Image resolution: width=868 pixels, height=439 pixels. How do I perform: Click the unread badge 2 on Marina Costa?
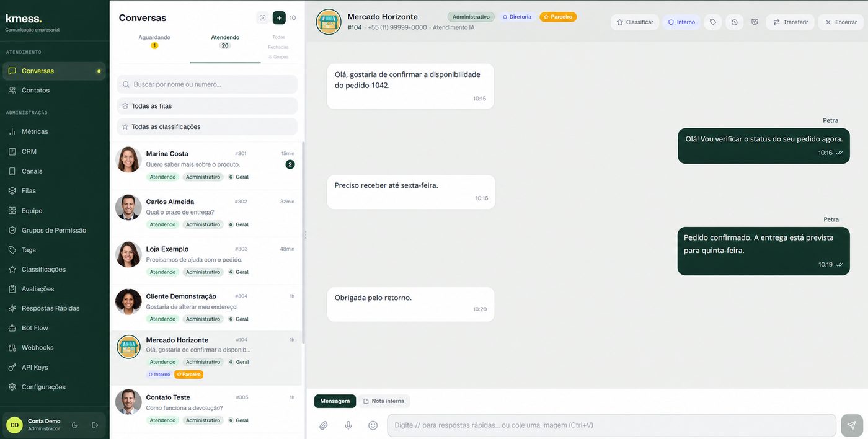click(x=290, y=164)
